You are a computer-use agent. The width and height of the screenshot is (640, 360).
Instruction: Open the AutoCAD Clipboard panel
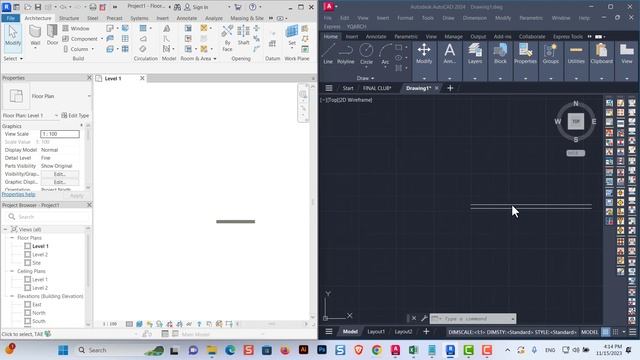coord(601,54)
